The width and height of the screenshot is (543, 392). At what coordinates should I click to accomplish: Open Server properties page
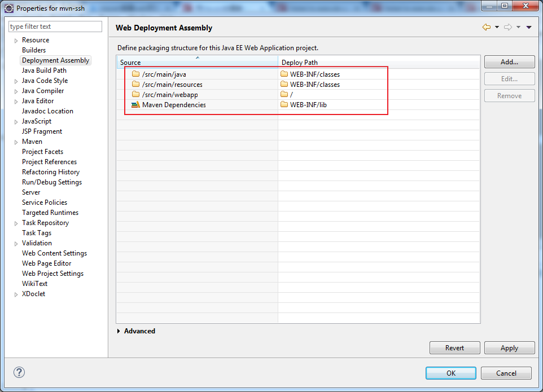pyautogui.click(x=31, y=192)
